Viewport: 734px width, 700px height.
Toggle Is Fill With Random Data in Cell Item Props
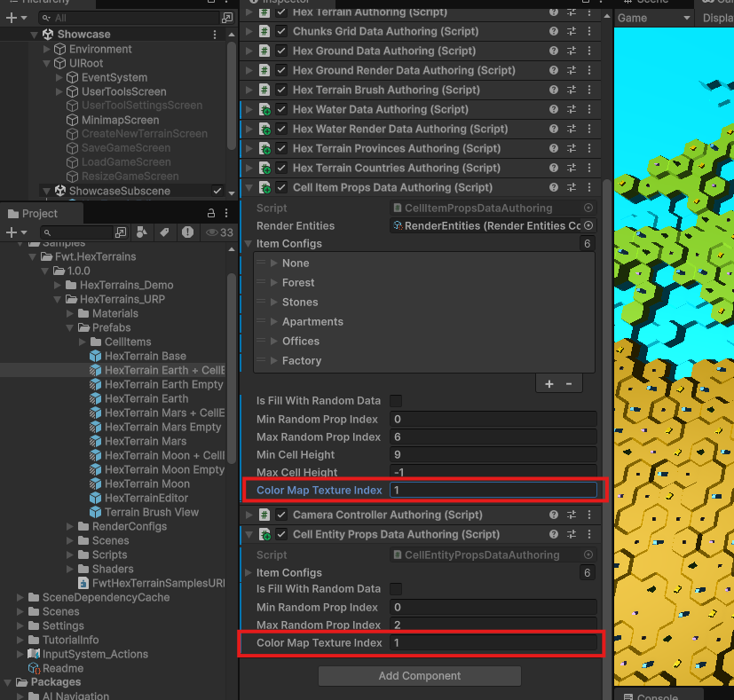tap(396, 401)
